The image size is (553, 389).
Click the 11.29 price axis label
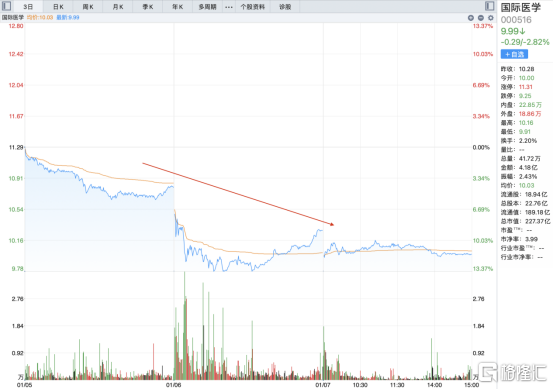click(16, 147)
